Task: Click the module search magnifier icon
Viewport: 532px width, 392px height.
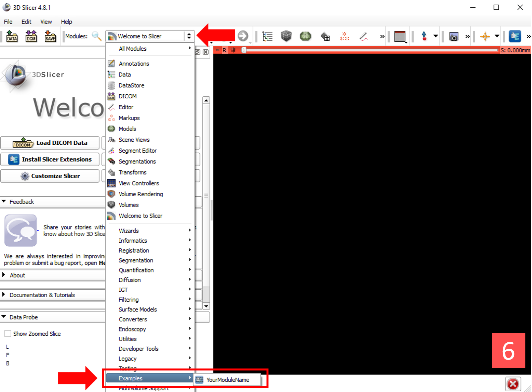Action: [x=96, y=36]
